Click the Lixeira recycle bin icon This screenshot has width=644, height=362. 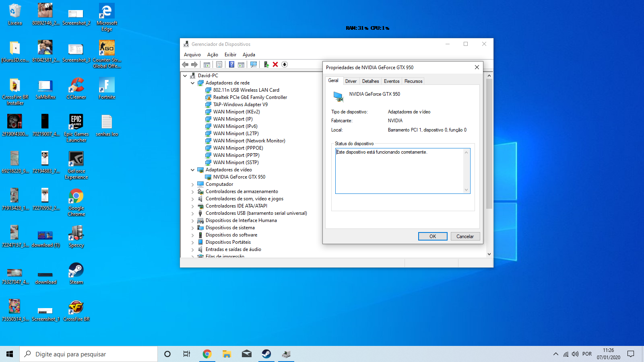(x=15, y=14)
